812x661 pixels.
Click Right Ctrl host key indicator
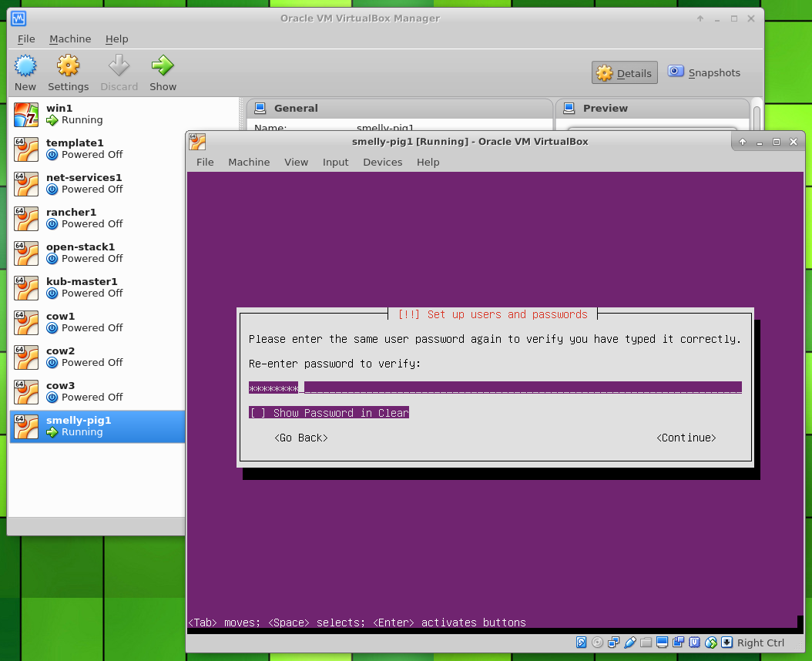(760, 643)
